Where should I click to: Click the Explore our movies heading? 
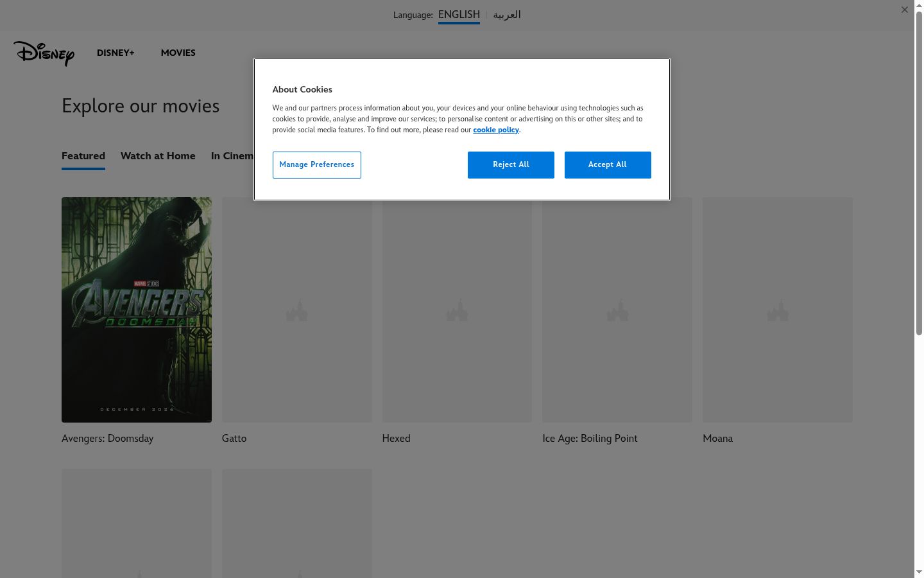coord(141,106)
